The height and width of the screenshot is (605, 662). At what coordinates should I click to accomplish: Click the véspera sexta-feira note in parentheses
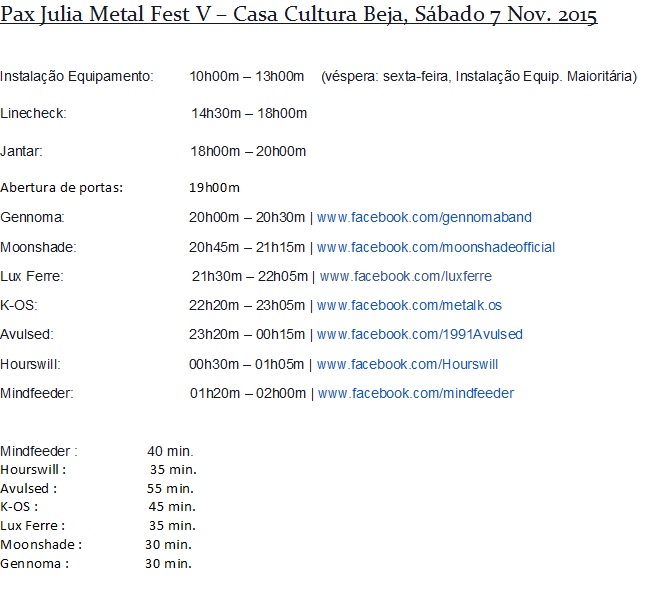(x=479, y=76)
